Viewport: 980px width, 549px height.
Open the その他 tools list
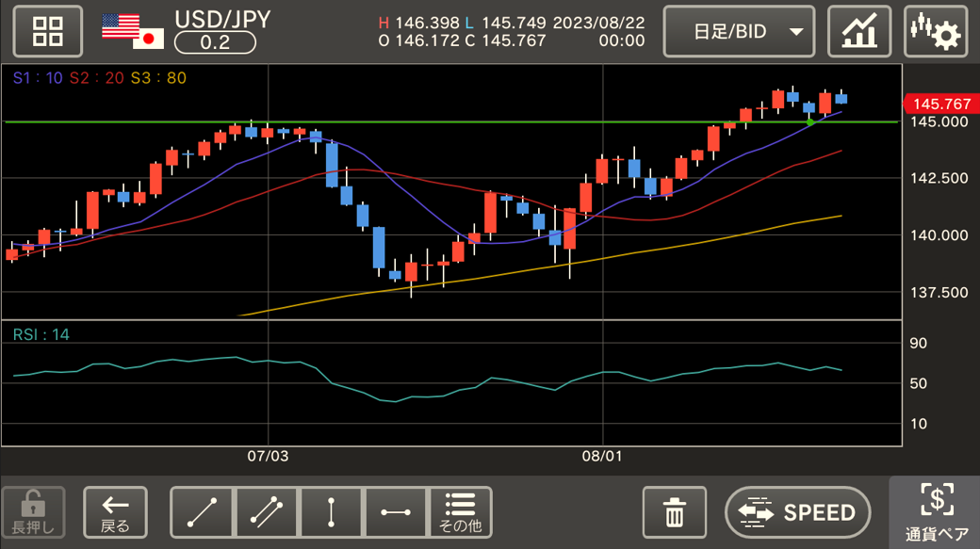pyautogui.click(x=461, y=512)
